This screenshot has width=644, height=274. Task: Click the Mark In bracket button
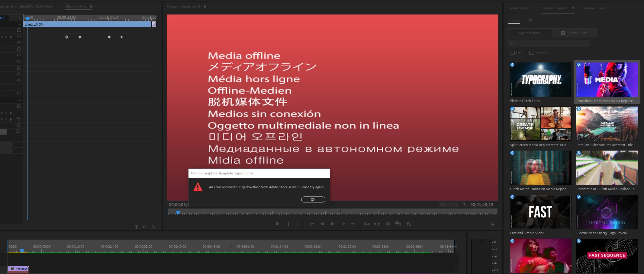pos(288,224)
